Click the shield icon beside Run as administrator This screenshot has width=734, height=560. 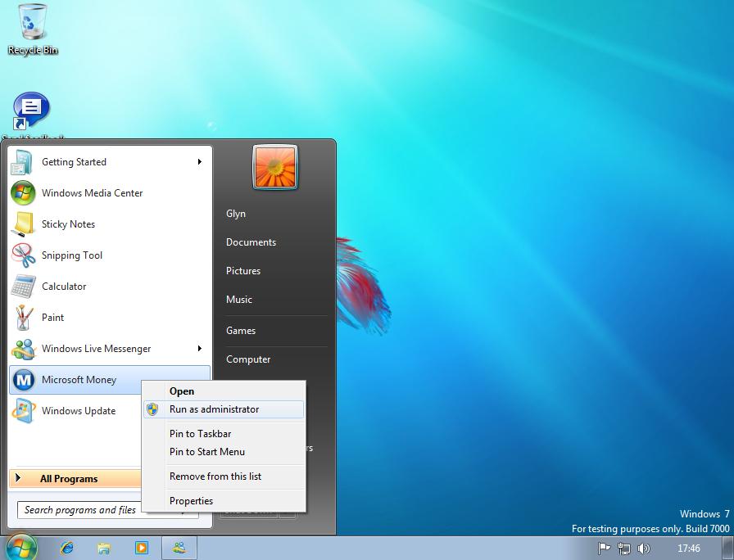[x=152, y=409]
